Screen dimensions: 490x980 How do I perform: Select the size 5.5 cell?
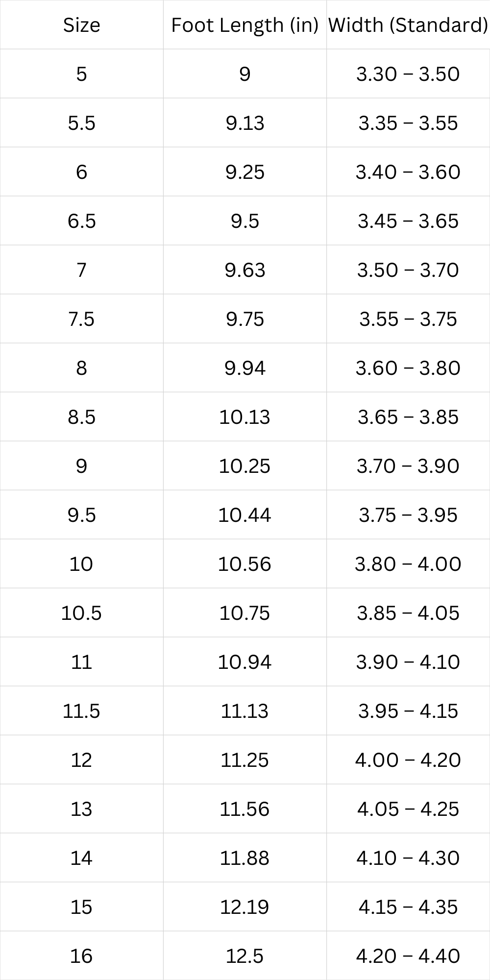(81, 123)
